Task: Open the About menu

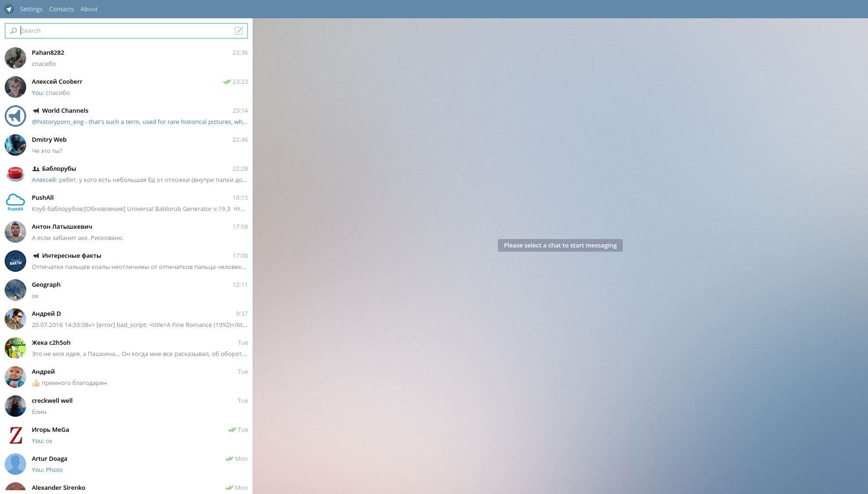Action: pyautogui.click(x=89, y=9)
